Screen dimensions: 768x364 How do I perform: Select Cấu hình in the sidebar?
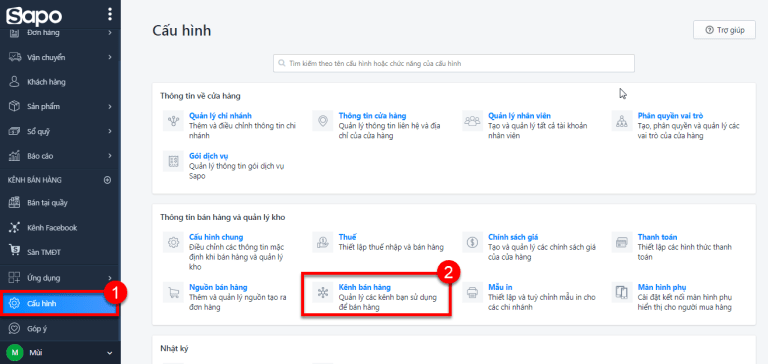[59, 303]
